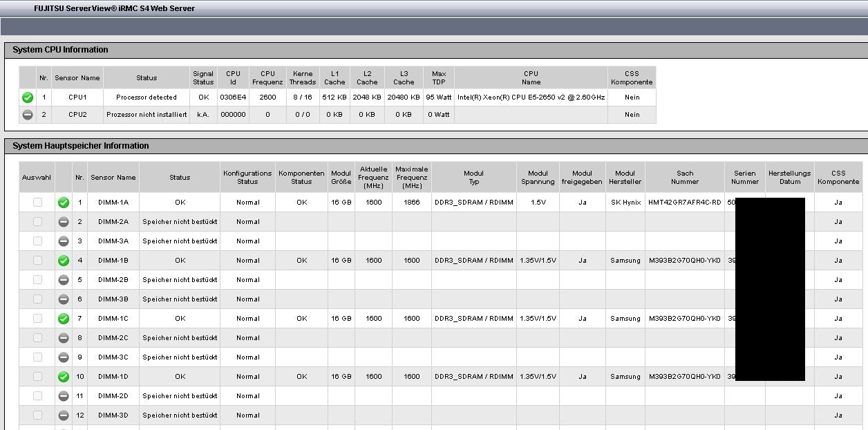Click the Intel Xeon E5-2650 v2 CPU name
Screen dimensions: 868x430
pos(531,97)
